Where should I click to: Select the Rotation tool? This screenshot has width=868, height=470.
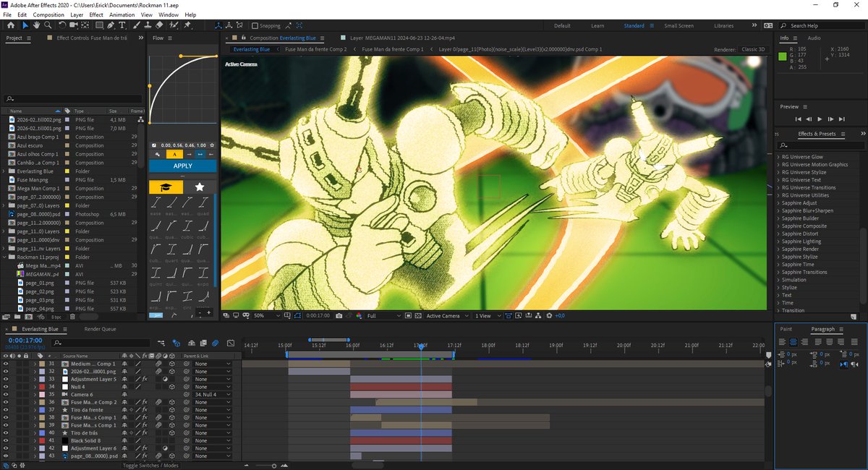tap(62, 25)
